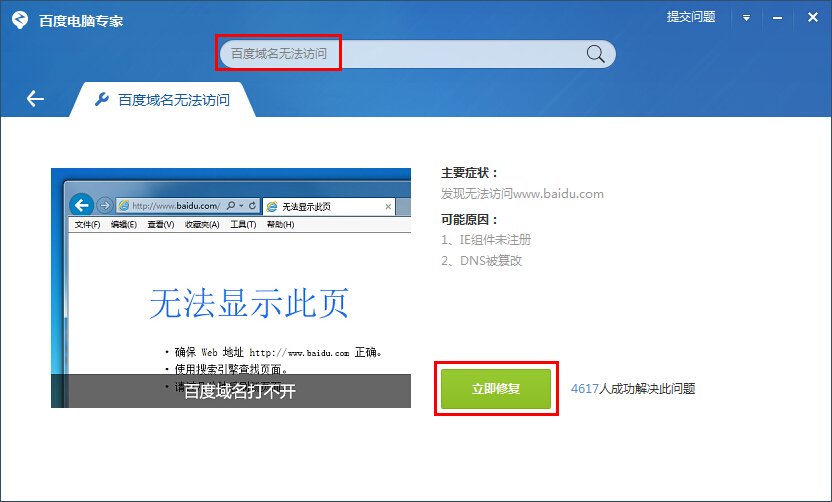Viewport: 832px width, 502px height.
Task: Click the cause text 2、DNS被篡改
Action: (482, 261)
